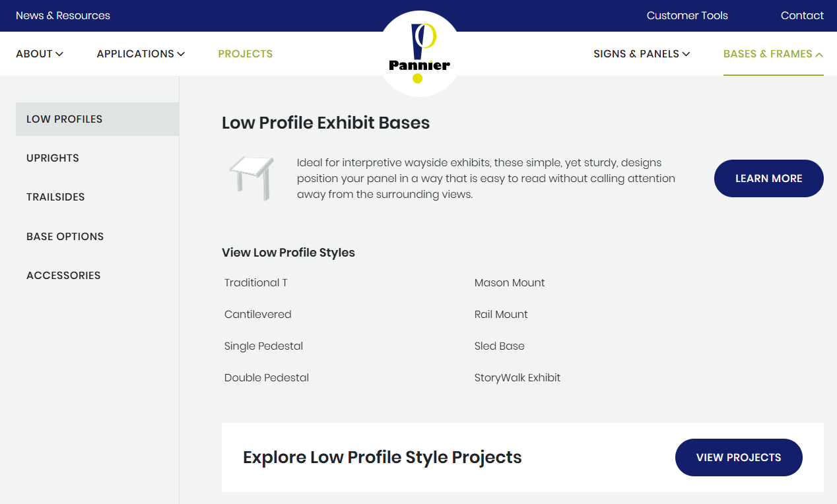Open the Traditional T style link
This screenshot has height=504, width=837.
pyautogui.click(x=256, y=283)
